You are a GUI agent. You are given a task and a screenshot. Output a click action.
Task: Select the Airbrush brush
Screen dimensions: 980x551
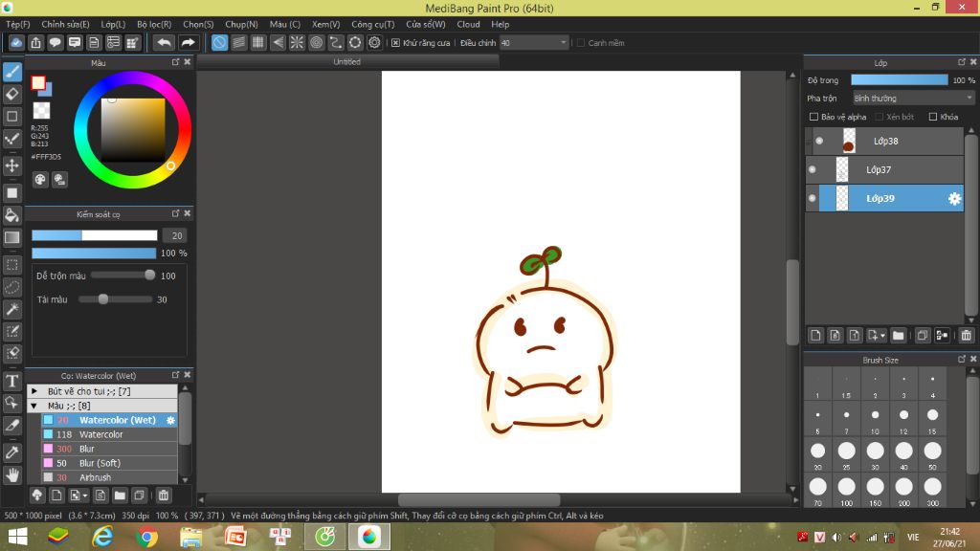109,478
